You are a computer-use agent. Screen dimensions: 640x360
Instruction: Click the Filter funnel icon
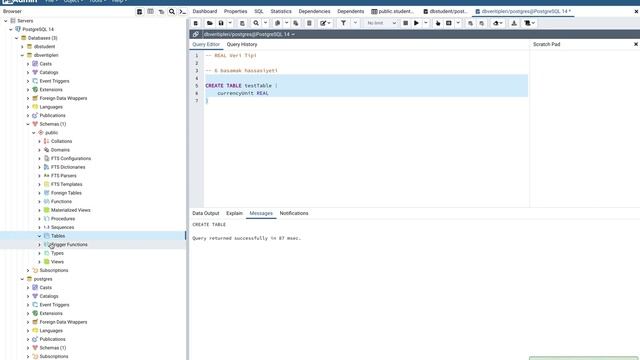click(343, 23)
